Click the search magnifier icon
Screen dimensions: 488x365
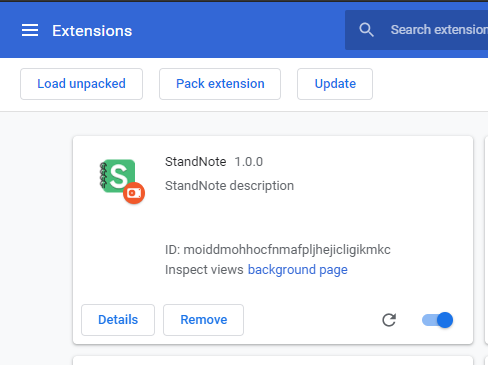(x=366, y=30)
